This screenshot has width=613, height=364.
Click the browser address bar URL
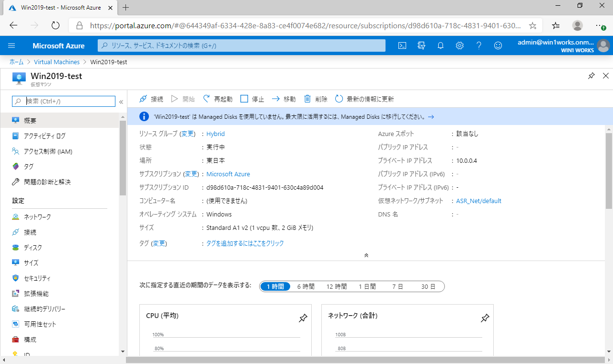pos(305,25)
